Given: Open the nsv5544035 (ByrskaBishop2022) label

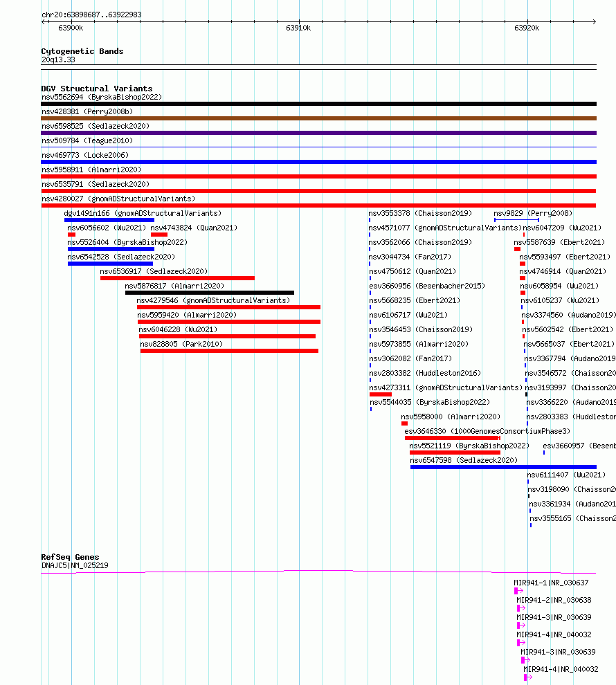Looking at the screenshot, I should click(430, 402).
